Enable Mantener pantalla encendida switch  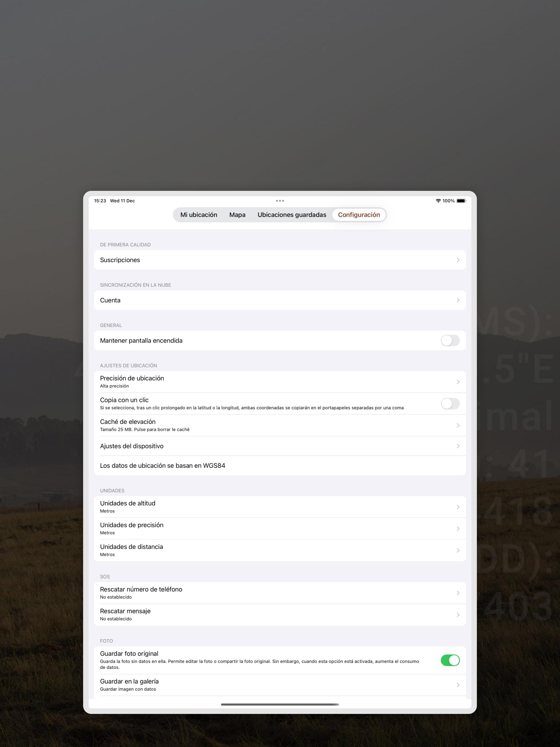450,340
